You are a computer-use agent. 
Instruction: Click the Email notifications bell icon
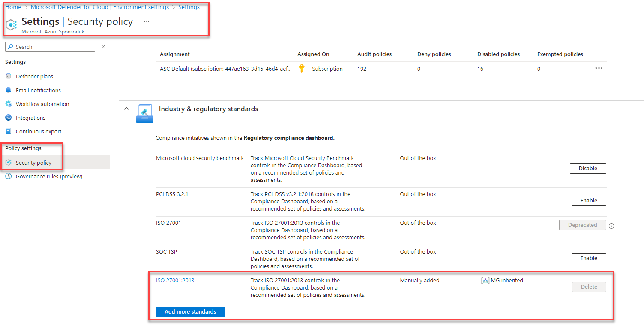8,90
